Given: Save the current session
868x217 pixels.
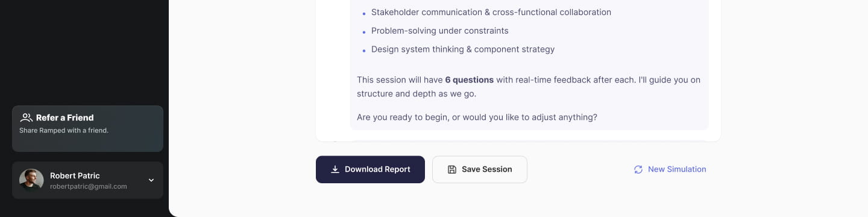Looking at the screenshot, I should point(480,169).
